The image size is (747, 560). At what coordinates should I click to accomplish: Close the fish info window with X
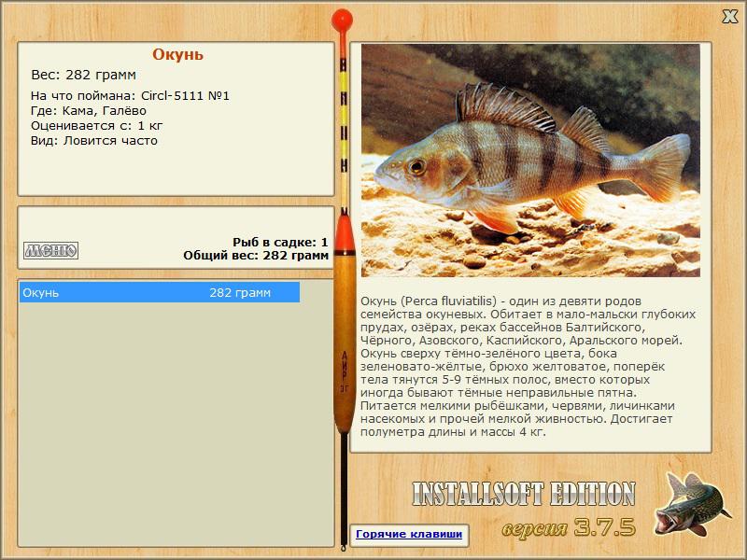[729, 17]
